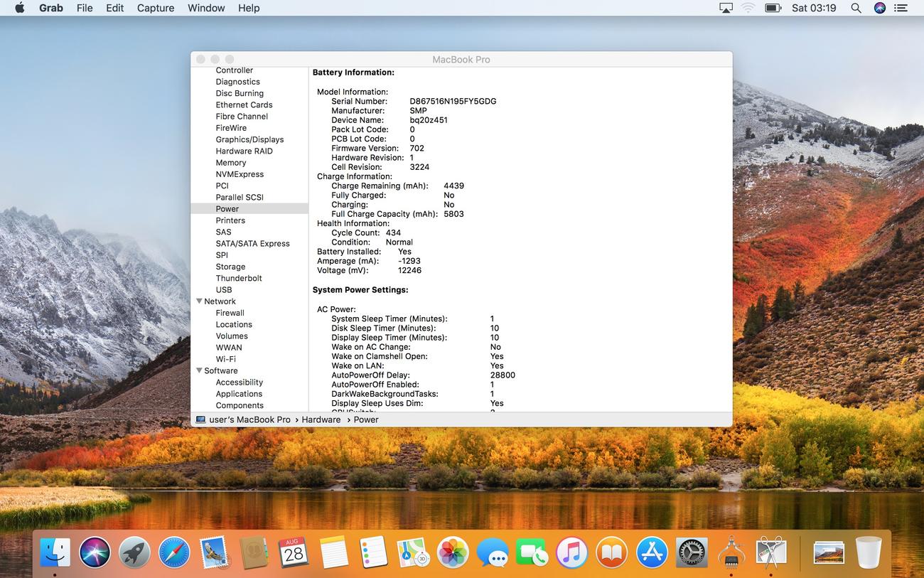The width and height of the screenshot is (924, 578).
Task: Click the battery status icon in menu bar
Action: [773, 8]
